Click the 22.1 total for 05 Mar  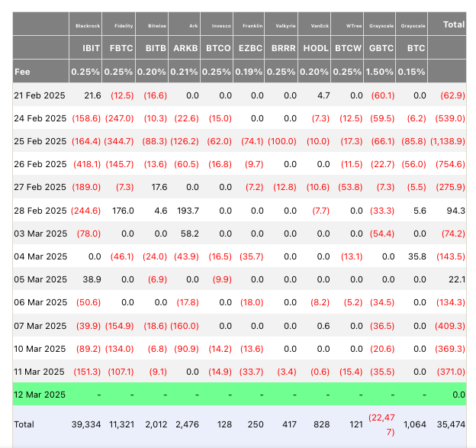point(457,279)
